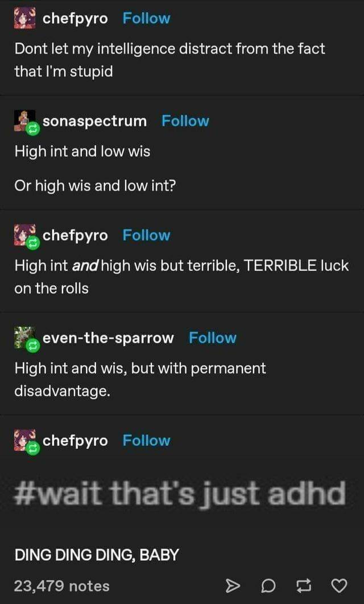The height and width of the screenshot is (604, 364).
Task: Follow sonaspectrum
Action: point(185,121)
